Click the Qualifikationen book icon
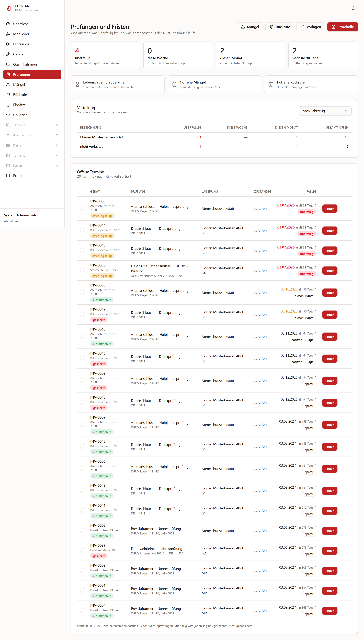 tap(8, 64)
